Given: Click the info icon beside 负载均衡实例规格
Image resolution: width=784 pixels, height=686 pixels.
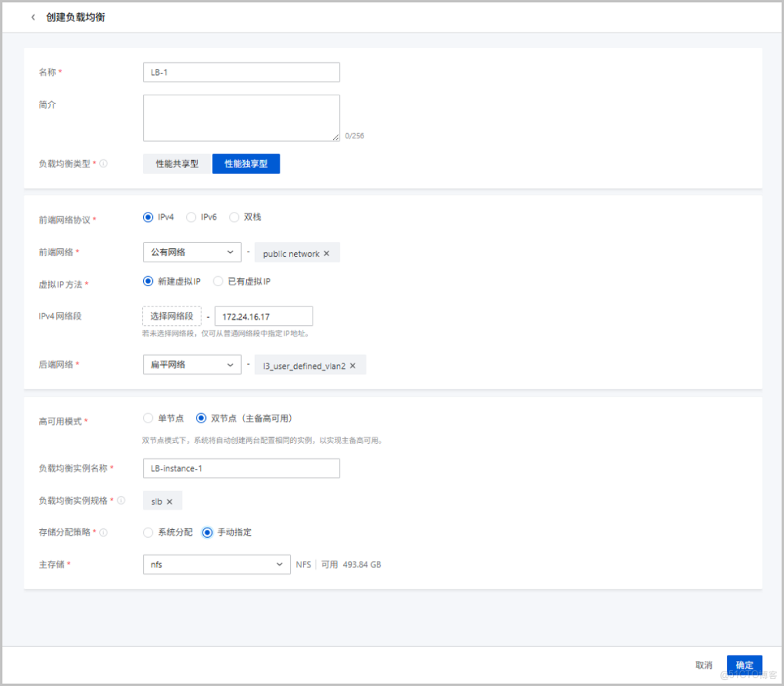Looking at the screenshot, I should tap(121, 501).
